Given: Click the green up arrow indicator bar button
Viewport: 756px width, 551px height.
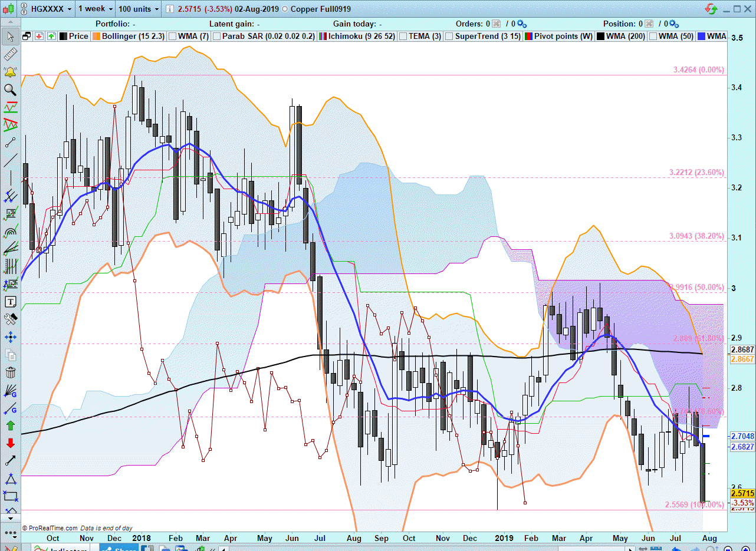Looking at the screenshot, I should pos(51,36).
